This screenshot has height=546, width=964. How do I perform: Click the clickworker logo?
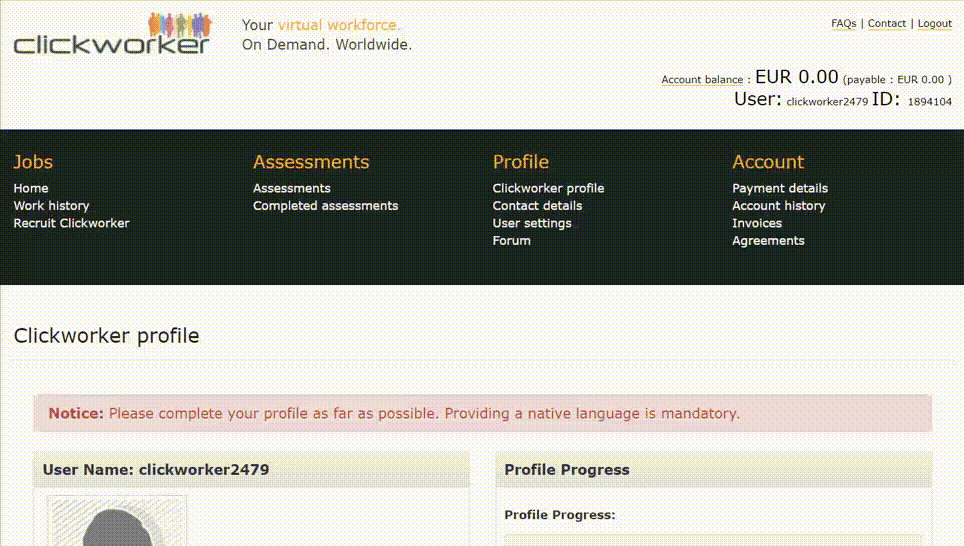click(112, 34)
